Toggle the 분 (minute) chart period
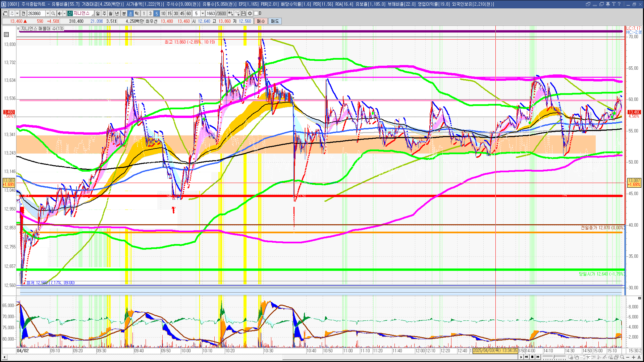Image resolution: width=644 pixels, height=362 pixels. click(x=124, y=13)
